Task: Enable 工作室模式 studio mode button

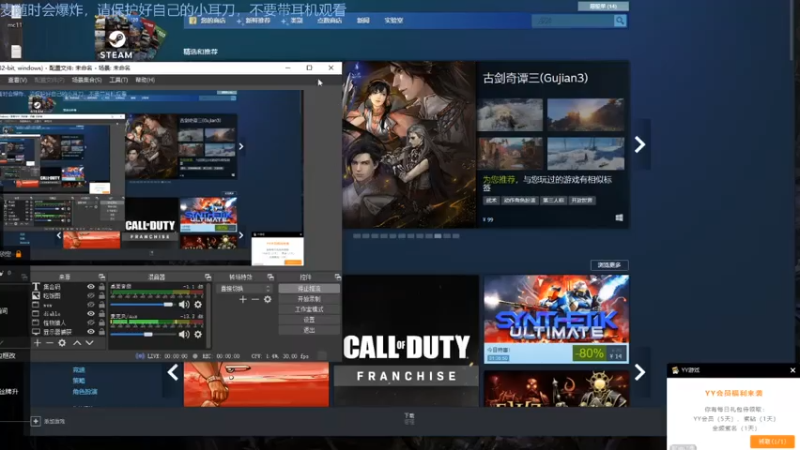Action: pyautogui.click(x=309, y=309)
